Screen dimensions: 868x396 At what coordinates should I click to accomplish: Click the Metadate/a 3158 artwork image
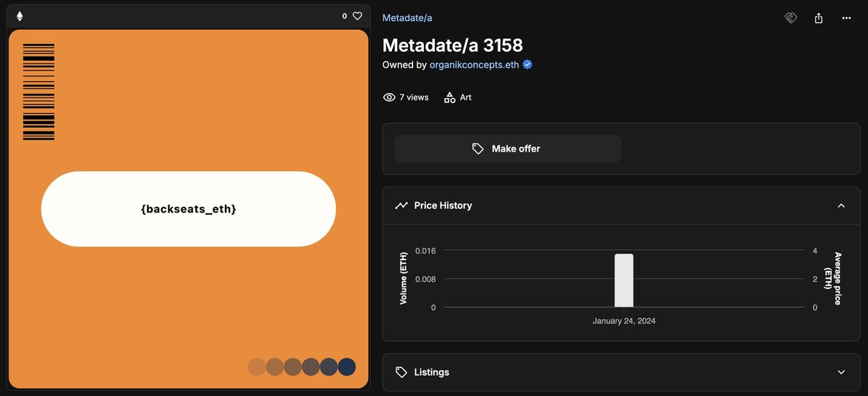coord(189,209)
